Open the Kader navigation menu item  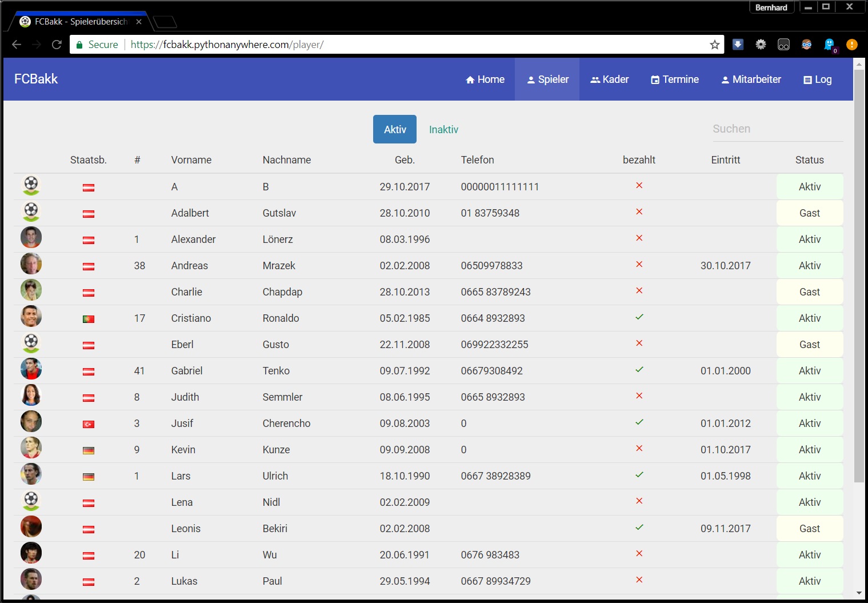610,79
